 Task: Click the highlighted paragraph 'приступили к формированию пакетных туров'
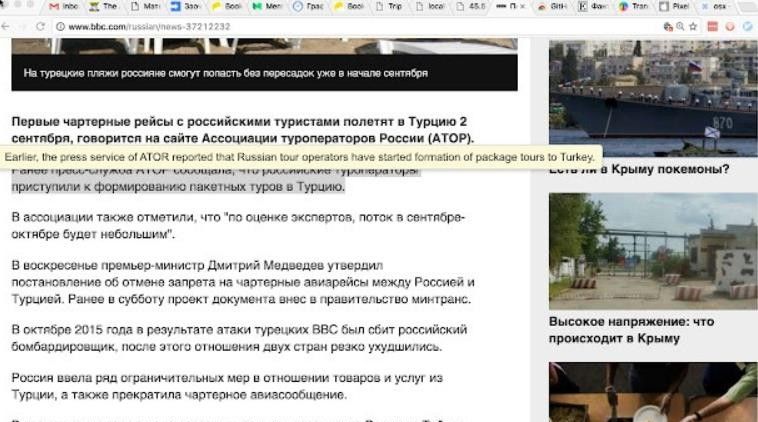click(216, 178)
